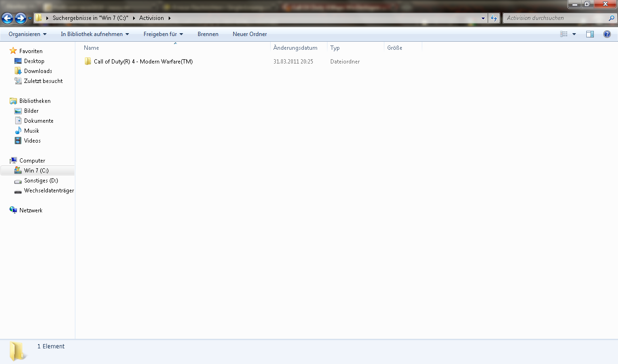Select the Suchergebnisse in "Win 7 (C:)" breadcrumb

point(90,18)
